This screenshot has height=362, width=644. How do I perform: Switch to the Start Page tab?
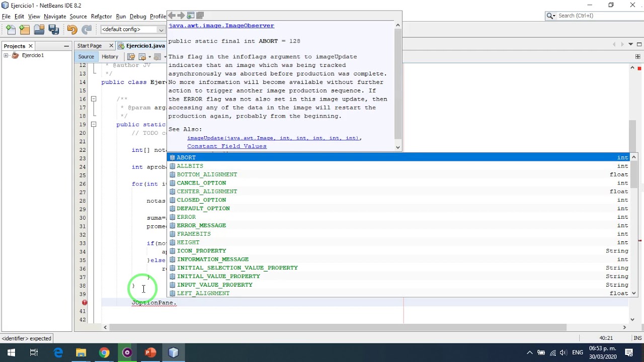pyautogui.click(x=90, y=46)
